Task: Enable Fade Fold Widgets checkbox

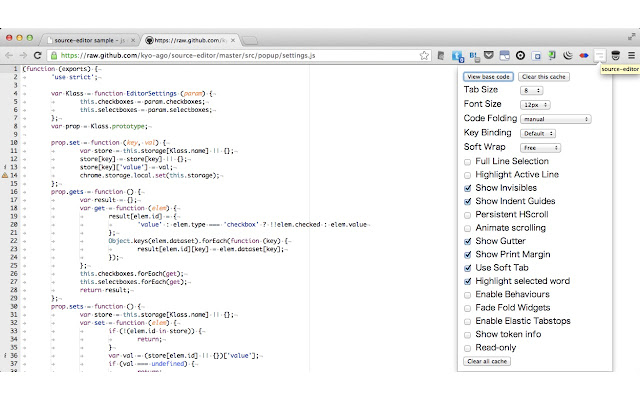Action: pyautogui.click(x=467, y=308)
